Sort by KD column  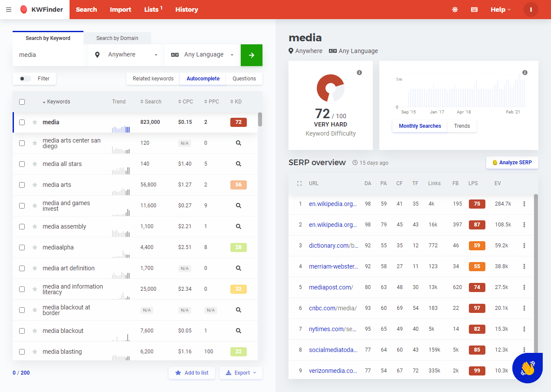(236, 102)
